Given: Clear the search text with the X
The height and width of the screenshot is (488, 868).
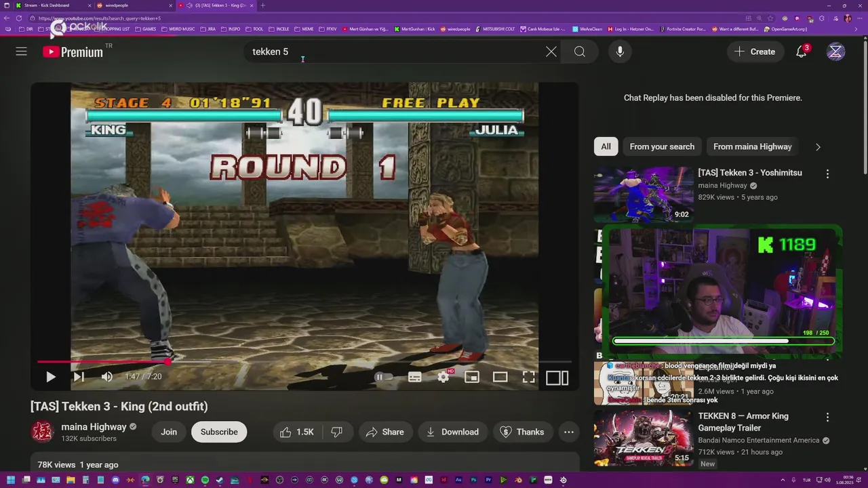Looking at the screenshot, I should point(551,52).
